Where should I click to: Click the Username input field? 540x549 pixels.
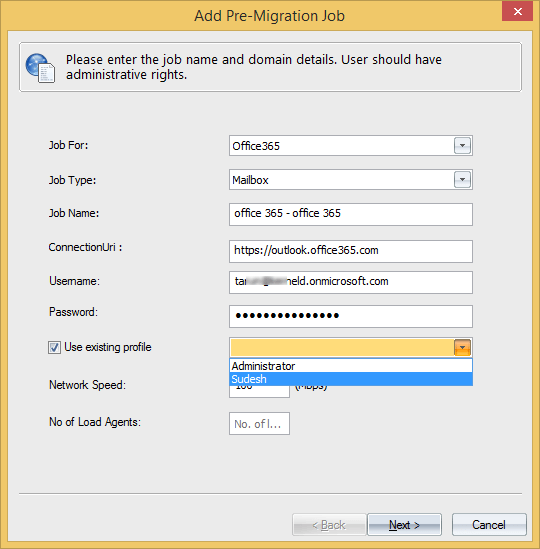[x=351, y=282]
